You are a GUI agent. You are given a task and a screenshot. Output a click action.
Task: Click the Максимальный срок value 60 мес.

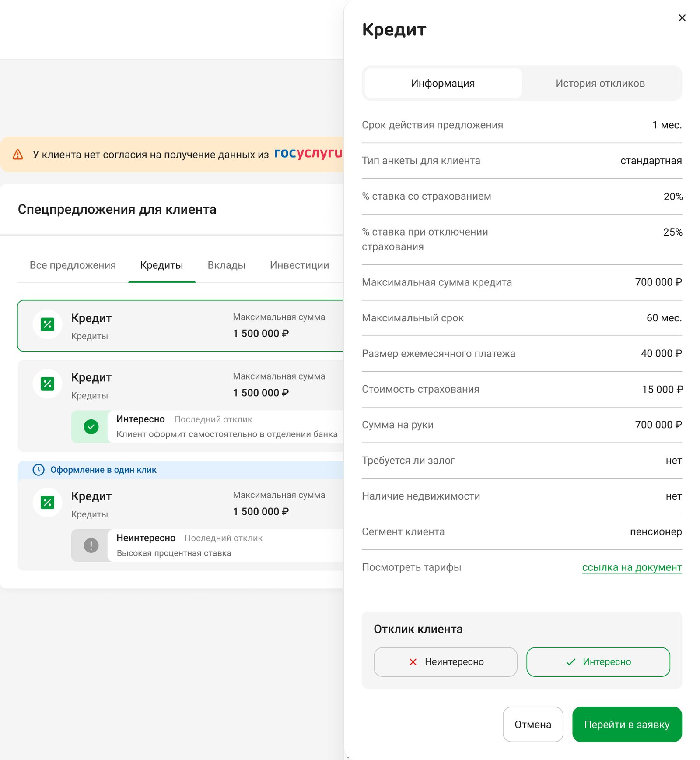point(664,318)
